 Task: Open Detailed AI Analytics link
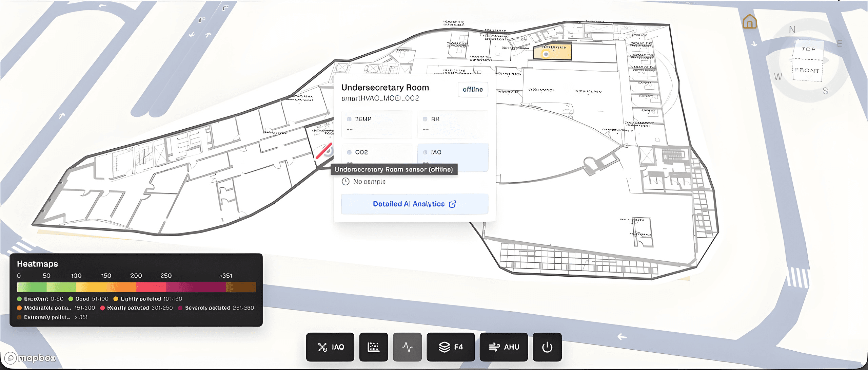(x=415, y=204)
